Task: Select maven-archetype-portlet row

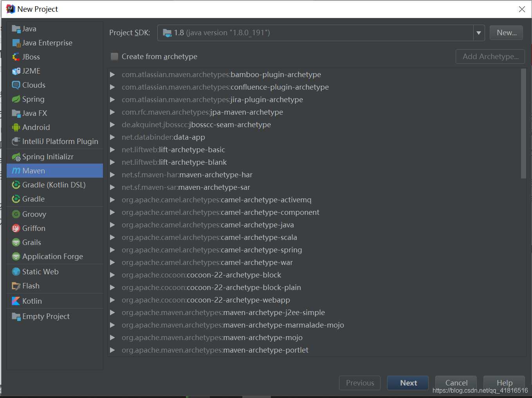Action: [x=314, y=350]
